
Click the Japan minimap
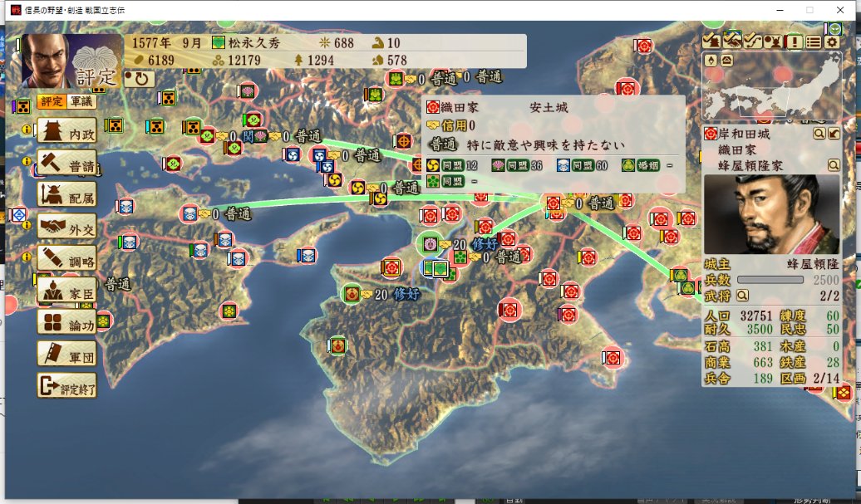771,86
